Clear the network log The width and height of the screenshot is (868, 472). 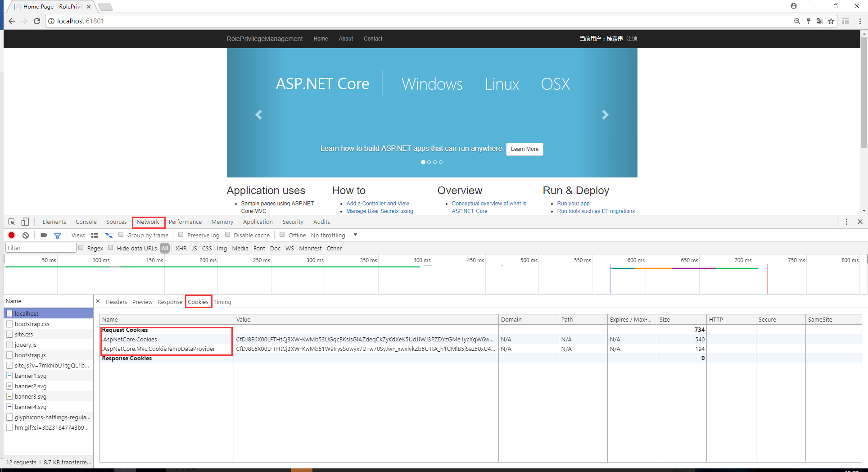point(26,235)
